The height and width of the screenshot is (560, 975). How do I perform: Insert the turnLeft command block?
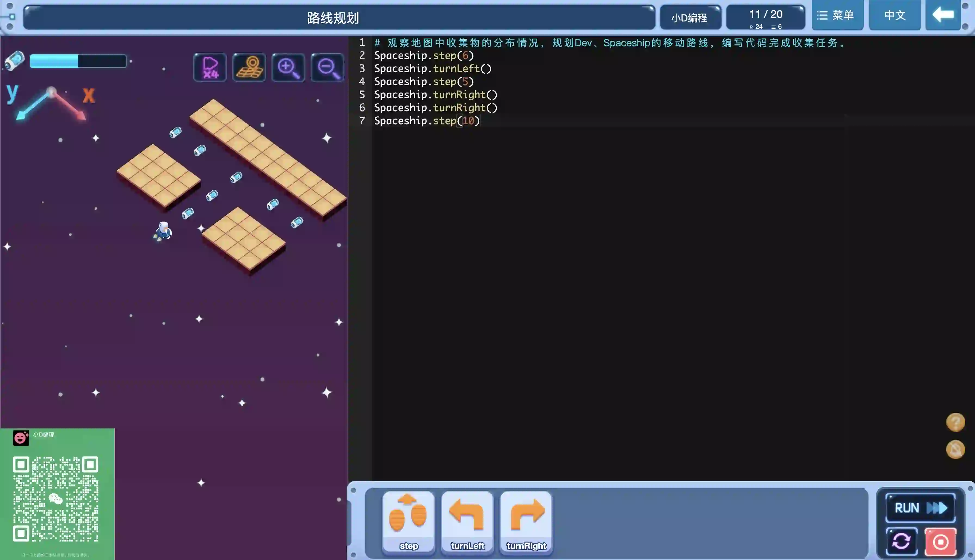point(467,522)
